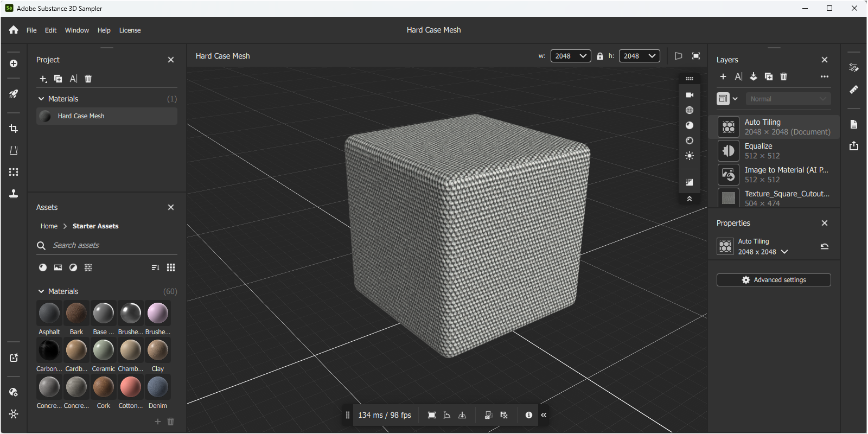Delete the selected layer with the trash icon
Viewport: 868px width, 434px height.
(783, 76)
